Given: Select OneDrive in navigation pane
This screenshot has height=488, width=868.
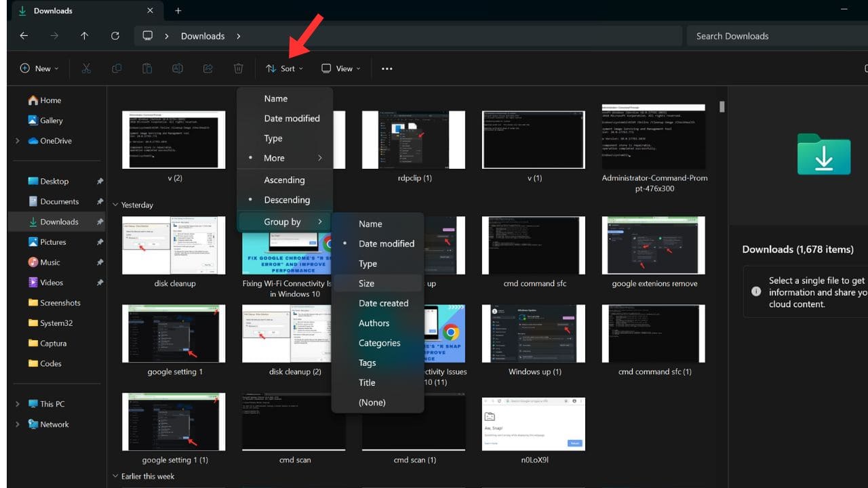Looking at the screenshot, I should 51,141.
